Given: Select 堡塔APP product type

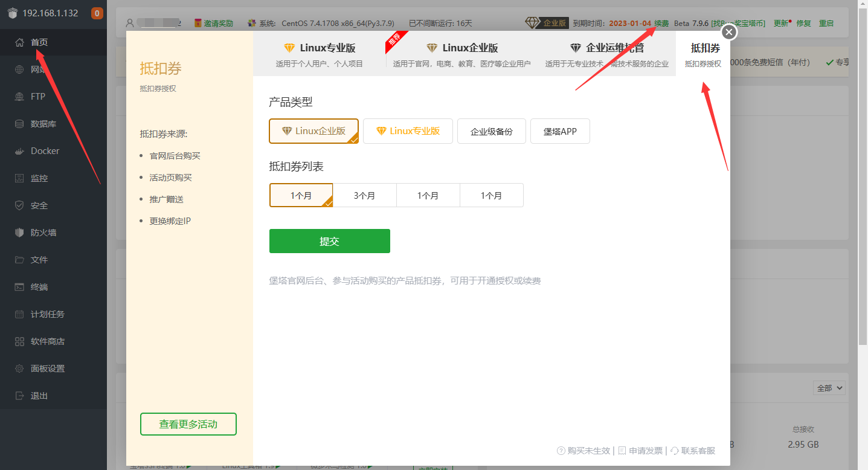Looking at the screenshot, I should point(560,131).
